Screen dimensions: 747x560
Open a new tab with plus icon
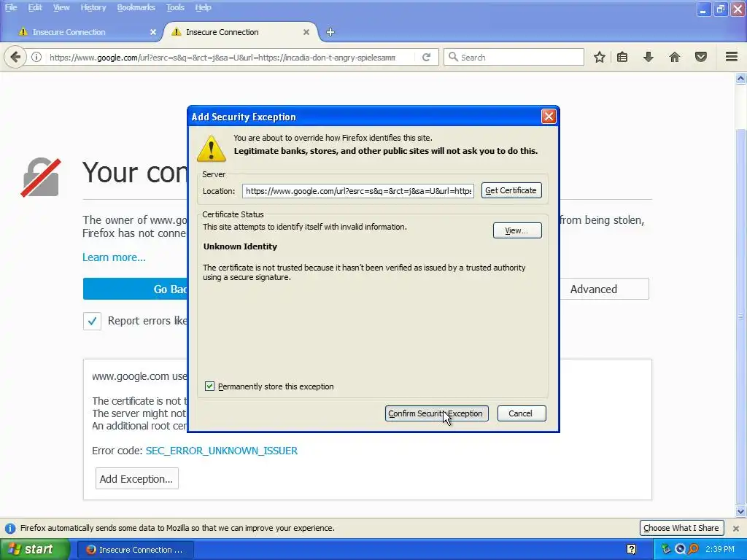coord(330,32)
